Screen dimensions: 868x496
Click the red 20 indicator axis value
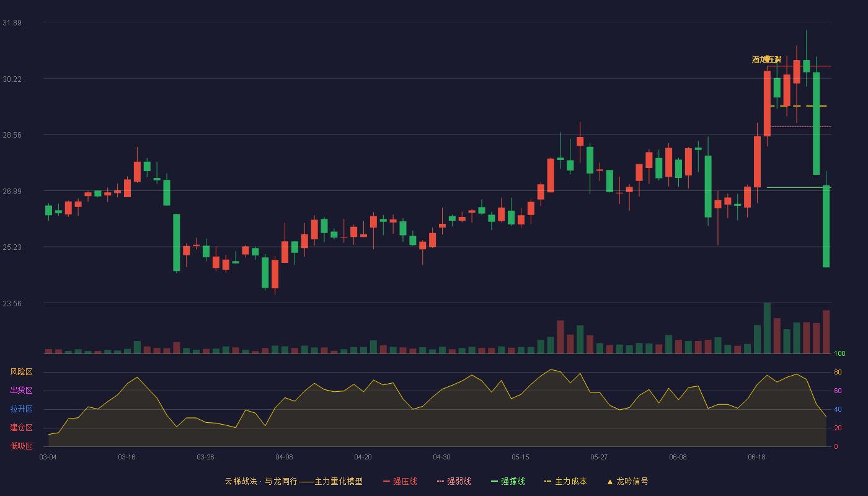tap(837, 428)
